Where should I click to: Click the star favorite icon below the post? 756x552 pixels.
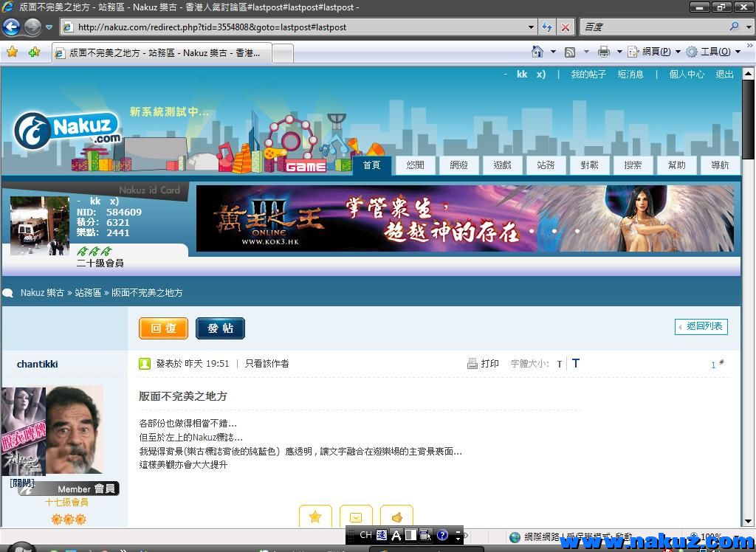pyautogui.click(x=315, y=517)
